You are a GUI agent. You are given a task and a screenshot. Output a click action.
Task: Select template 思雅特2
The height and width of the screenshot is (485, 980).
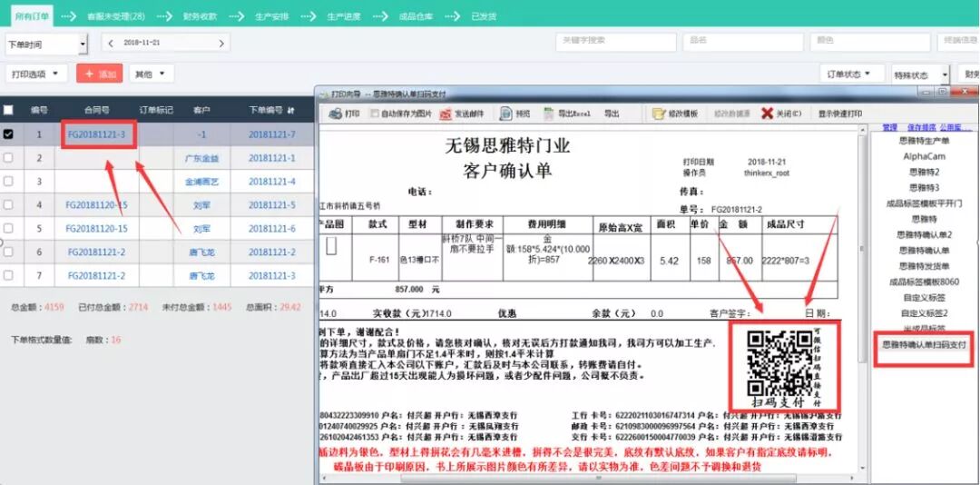pos(924,172)
